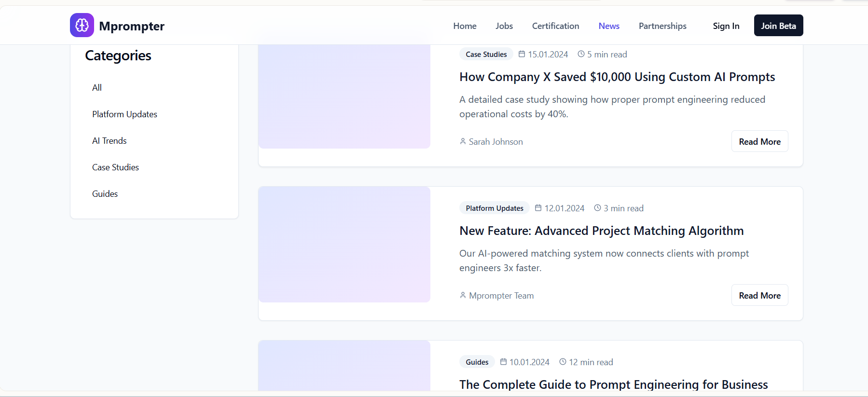Viewport: 868px width, 397px height.
Task: Click the Join Beta button
Action: click(x=778, y=26)
